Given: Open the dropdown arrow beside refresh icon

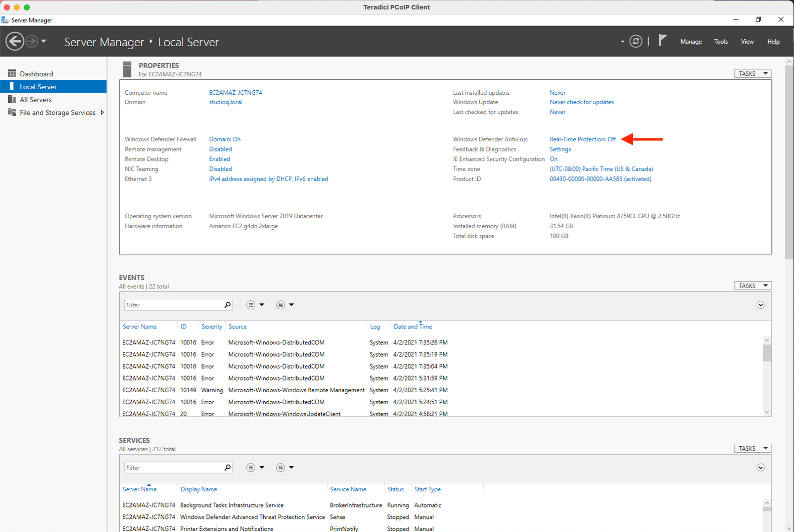Looking at the screenshot, I should [623, 42].
